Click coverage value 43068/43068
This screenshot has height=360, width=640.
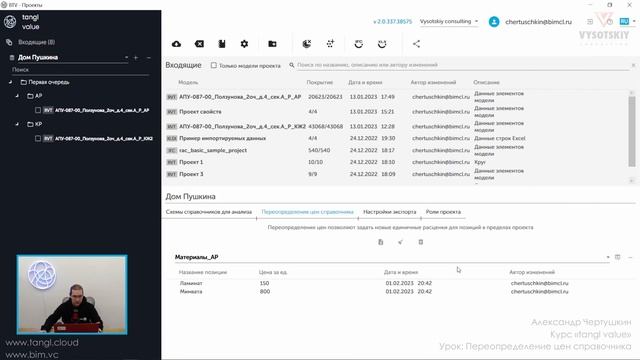(326, 127)
